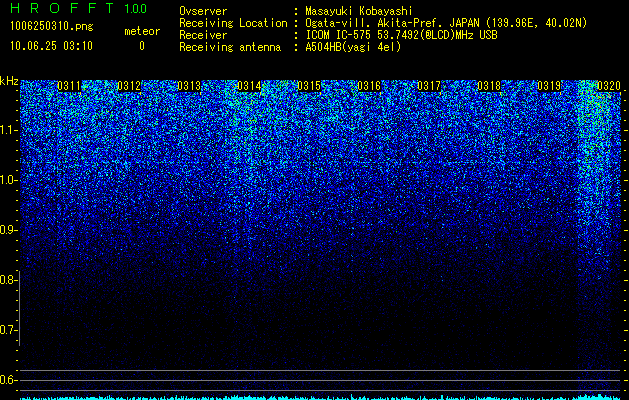The height and width of the screenshot is (400, 629).
Task: Click the HROFFT 1.0.0 title text
Action: [79, 8]
